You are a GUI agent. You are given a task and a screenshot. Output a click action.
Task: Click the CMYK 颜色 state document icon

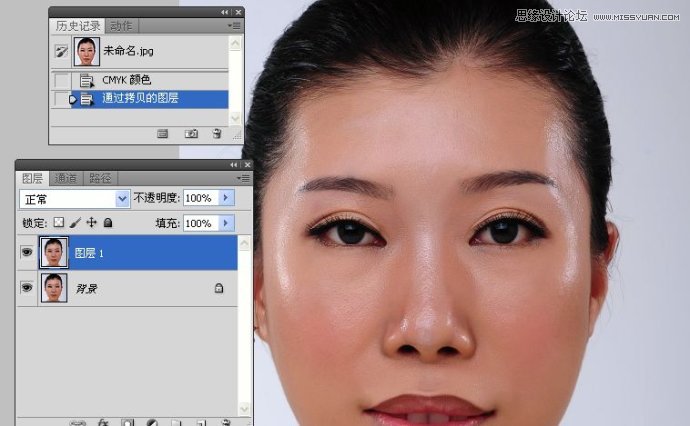(87, 81)
